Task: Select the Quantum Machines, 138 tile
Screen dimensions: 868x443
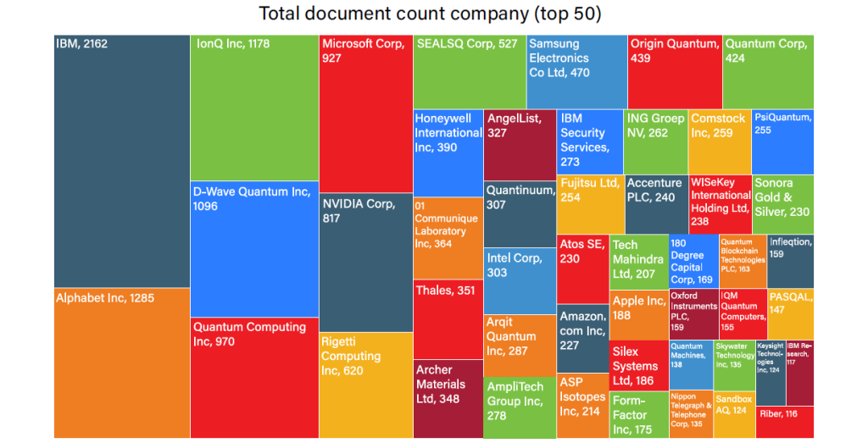Action: 692,365
